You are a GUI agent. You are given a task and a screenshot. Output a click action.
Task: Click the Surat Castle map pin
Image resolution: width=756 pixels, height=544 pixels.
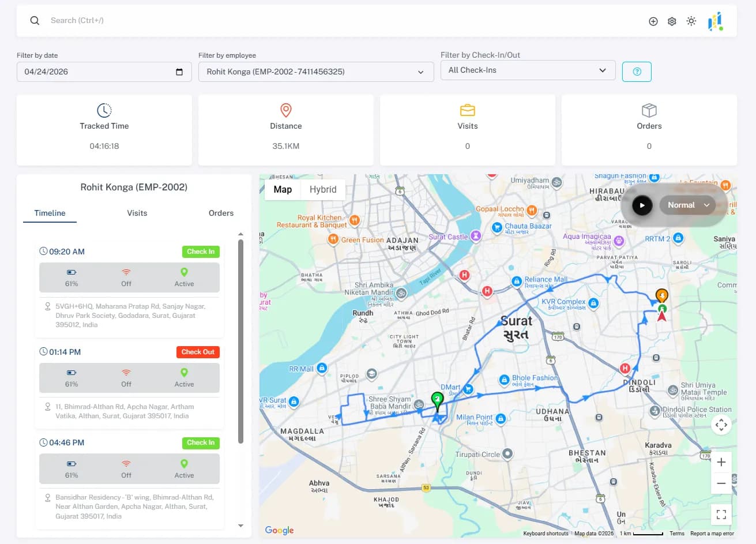(476, 236)
